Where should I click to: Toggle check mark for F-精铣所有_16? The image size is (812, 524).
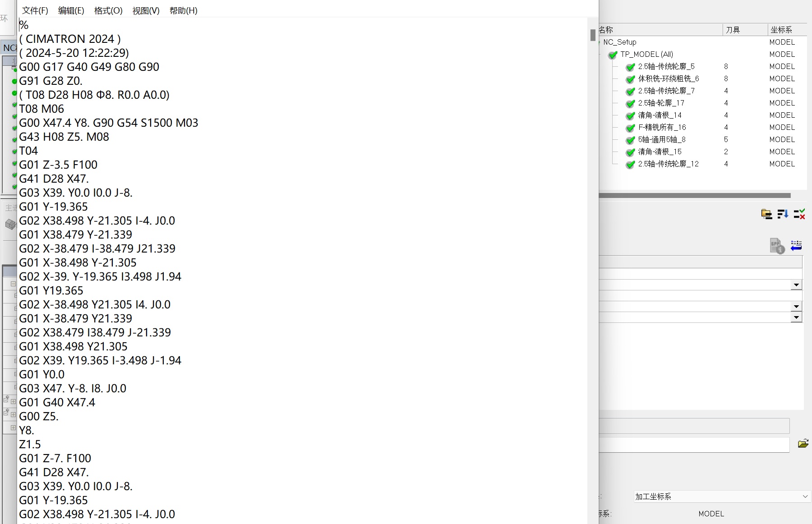[631, 128]
